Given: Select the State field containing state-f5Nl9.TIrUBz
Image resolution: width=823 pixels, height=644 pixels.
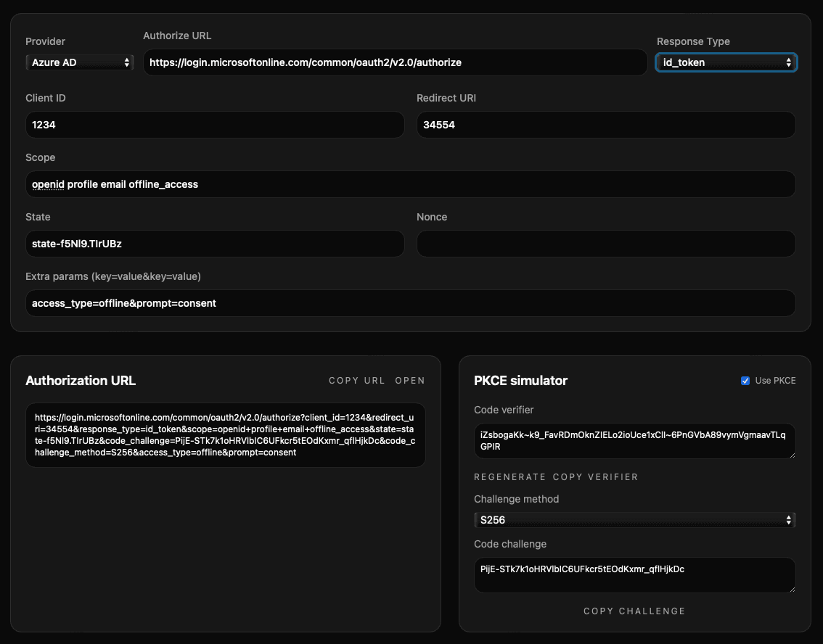Looking at the screenshot, I should pyautogui.click(x=216, y=244).
